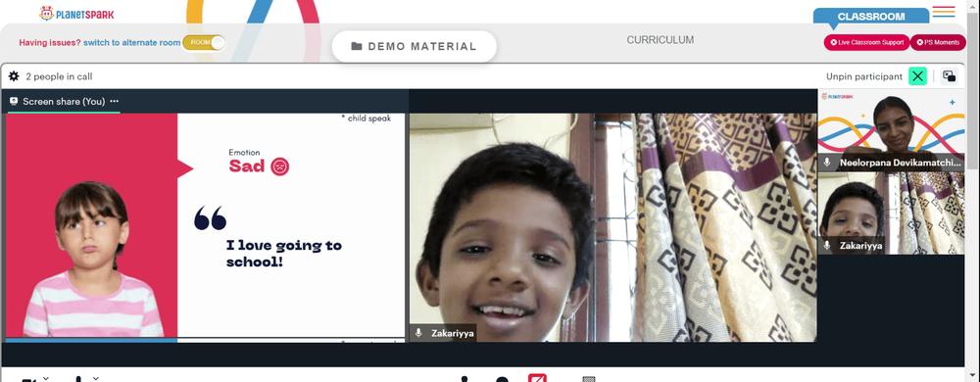Screen dimensions: 980x382
Task: Open Demo Material button
Action: [414, 46]
